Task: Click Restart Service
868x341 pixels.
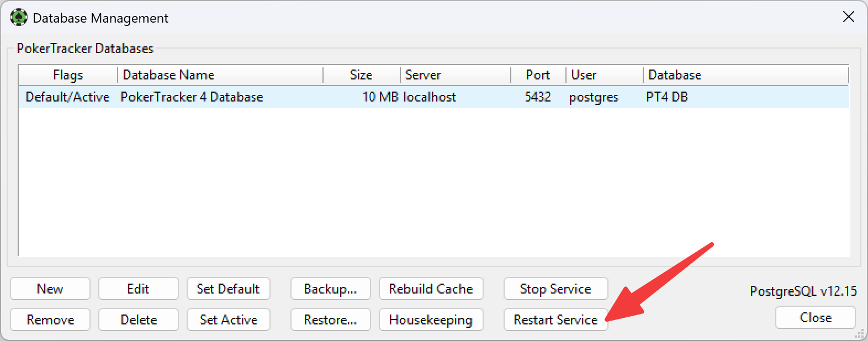Action: tap(556, 319)
